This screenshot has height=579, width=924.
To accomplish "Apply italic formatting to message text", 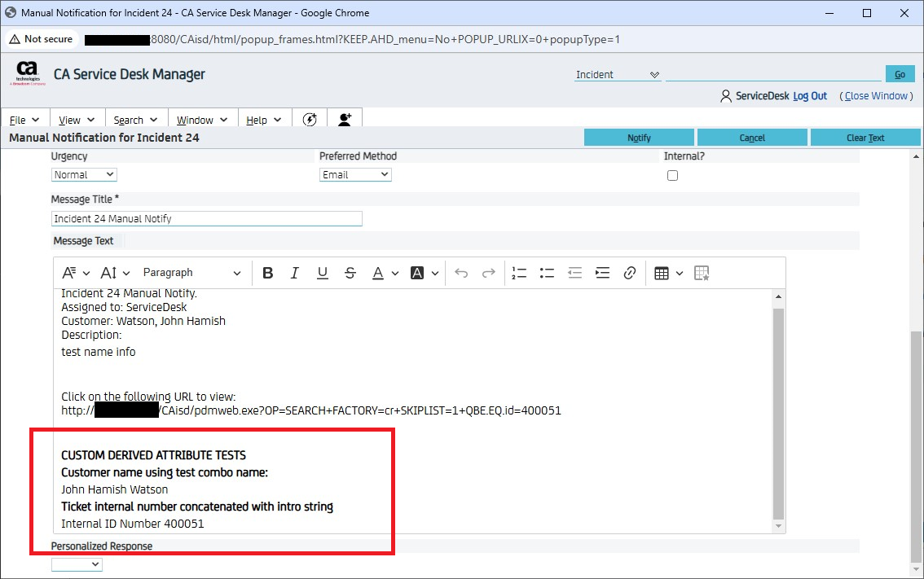I will (x=295, y=273).
